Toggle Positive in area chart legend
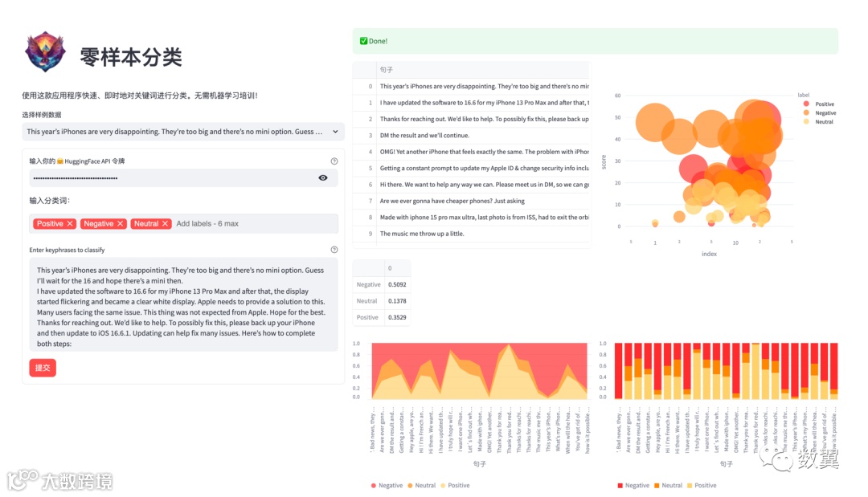The image size is (868, 497). (x=455, y=486)
